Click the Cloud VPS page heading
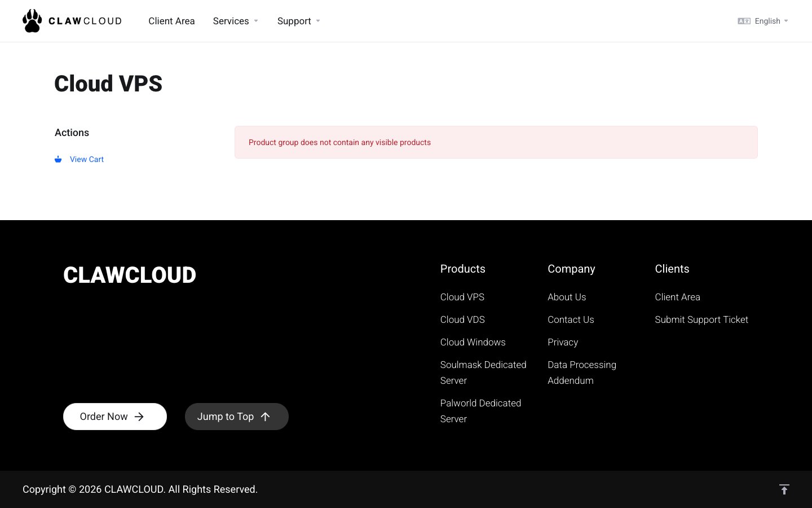Image resolution: width=812 pixels, height=508 pixels. [108, 84]
